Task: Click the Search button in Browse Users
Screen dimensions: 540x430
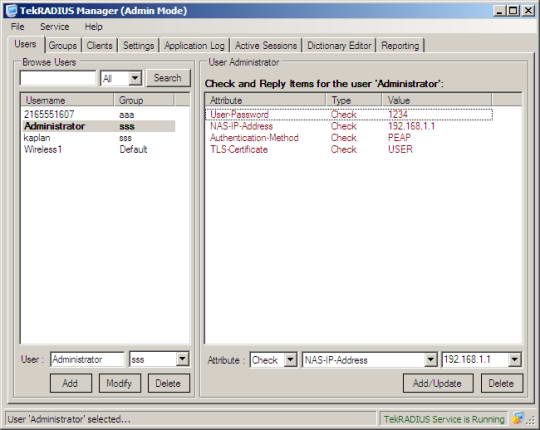Action: click(x=168, y=78)
